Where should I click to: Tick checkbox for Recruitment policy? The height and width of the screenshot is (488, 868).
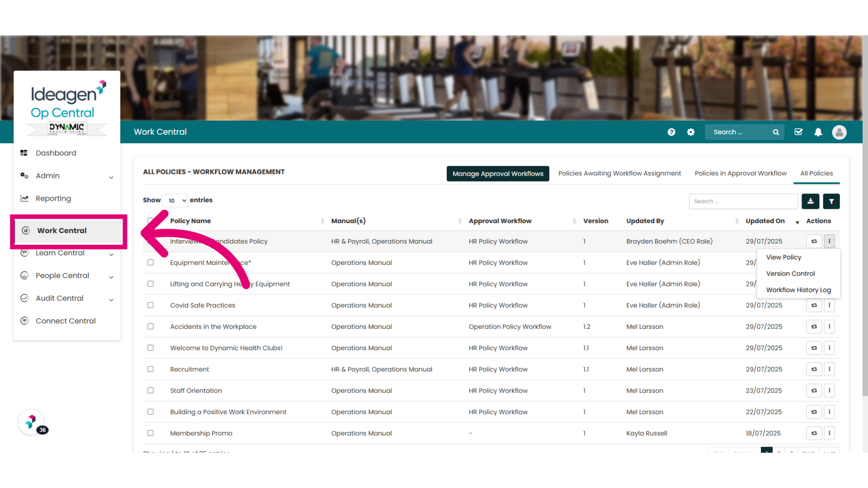[x=151, y=369]
